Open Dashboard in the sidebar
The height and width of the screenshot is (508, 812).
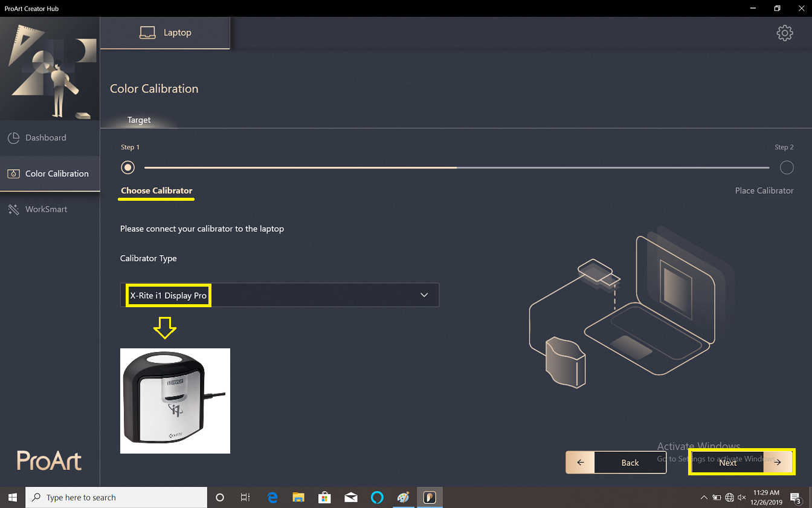pos(50,138)
